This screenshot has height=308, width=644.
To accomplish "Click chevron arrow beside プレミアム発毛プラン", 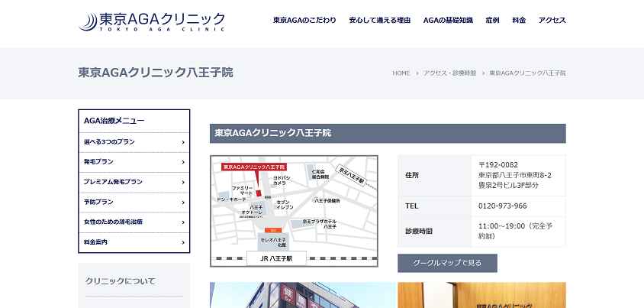I will coord(183,182).
